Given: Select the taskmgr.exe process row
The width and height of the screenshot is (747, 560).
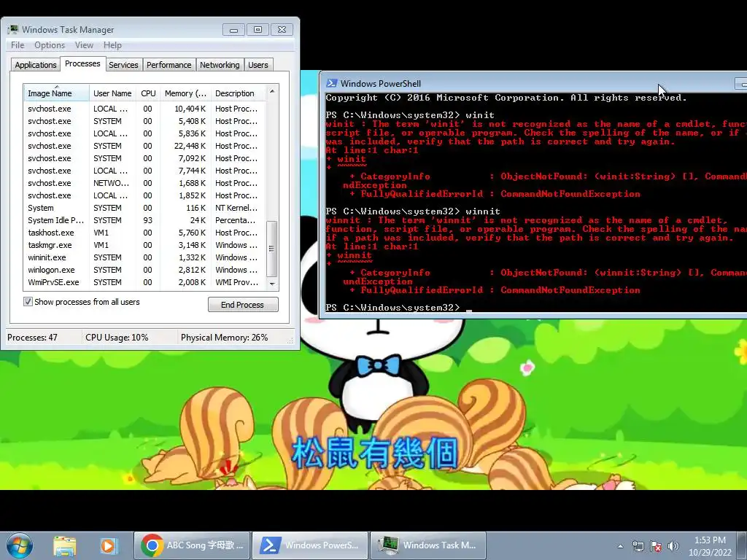Looking at the screenshot, I should (x=145, y=245).
